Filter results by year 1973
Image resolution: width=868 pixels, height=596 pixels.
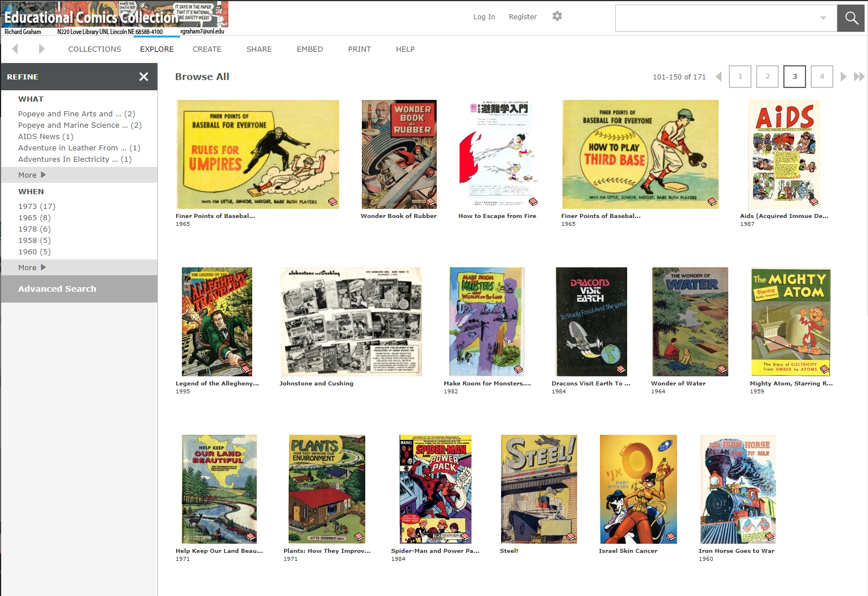[36, 206]
